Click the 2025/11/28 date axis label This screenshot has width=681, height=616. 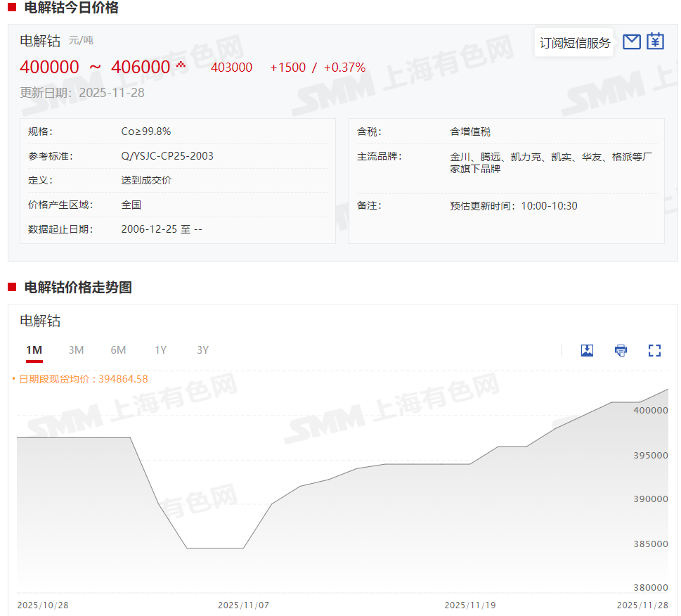pyautogui.click(x=642, y=605)
